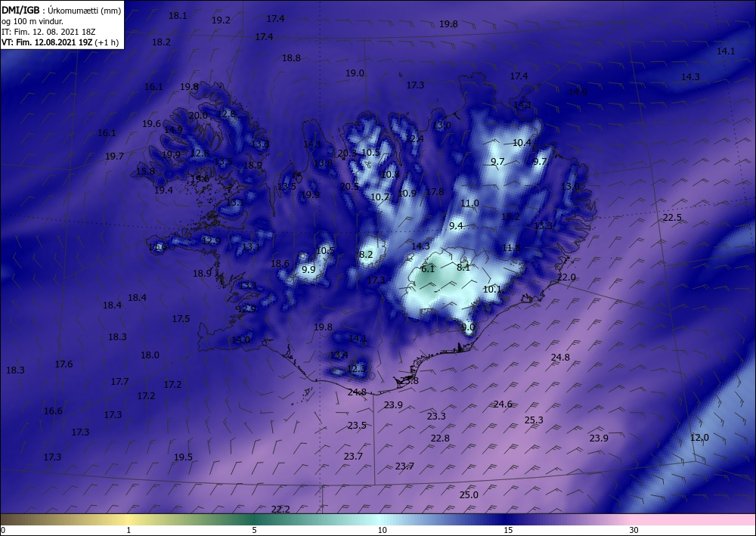This screenshot has height=536, width=756.
Task: Click the 18.1 value at the top
Action: point(178,15)
